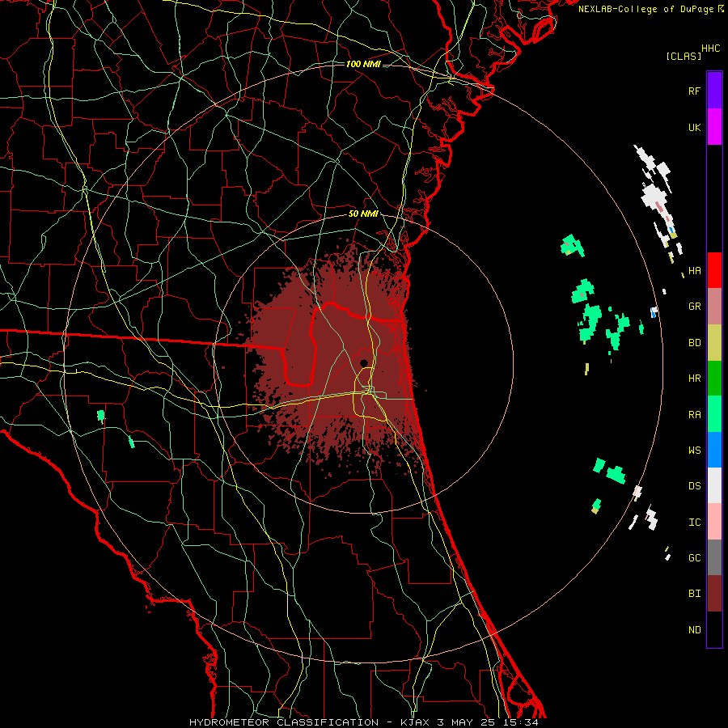
Task: Click the UK magenta legend swatch
Action: [714, 127]
